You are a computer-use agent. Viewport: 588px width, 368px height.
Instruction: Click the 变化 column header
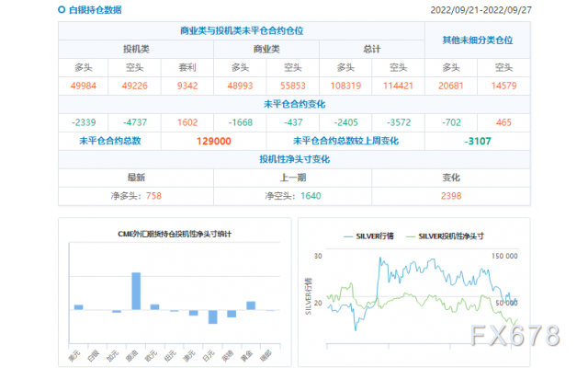[451, 178]
